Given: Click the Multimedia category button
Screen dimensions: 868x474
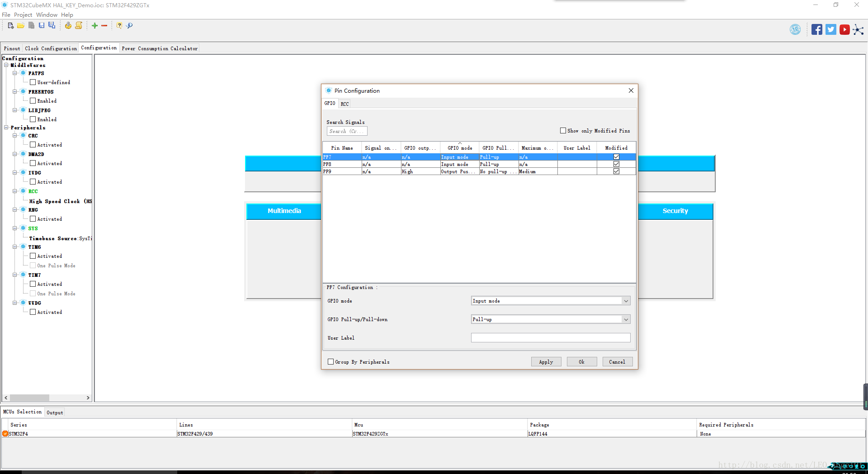Looking at the screenshot, I should point(284,211).
